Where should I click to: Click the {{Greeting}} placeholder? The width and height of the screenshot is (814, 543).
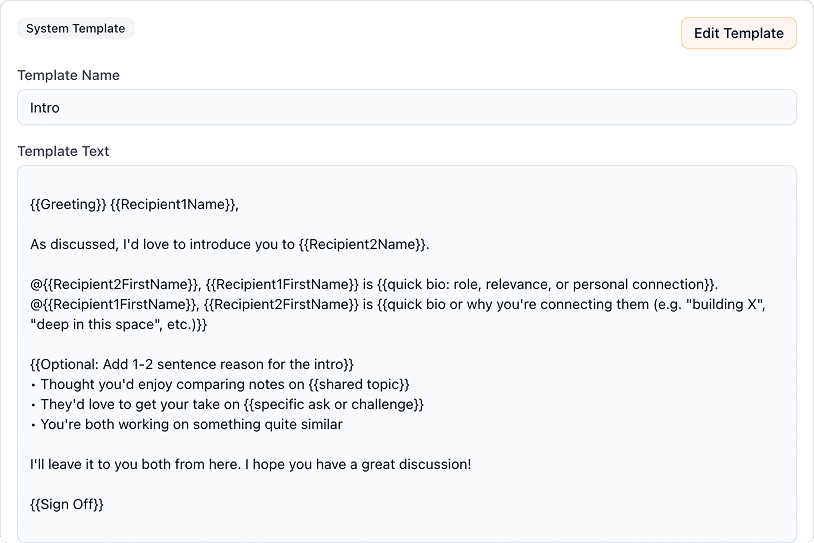pos(68,204)
